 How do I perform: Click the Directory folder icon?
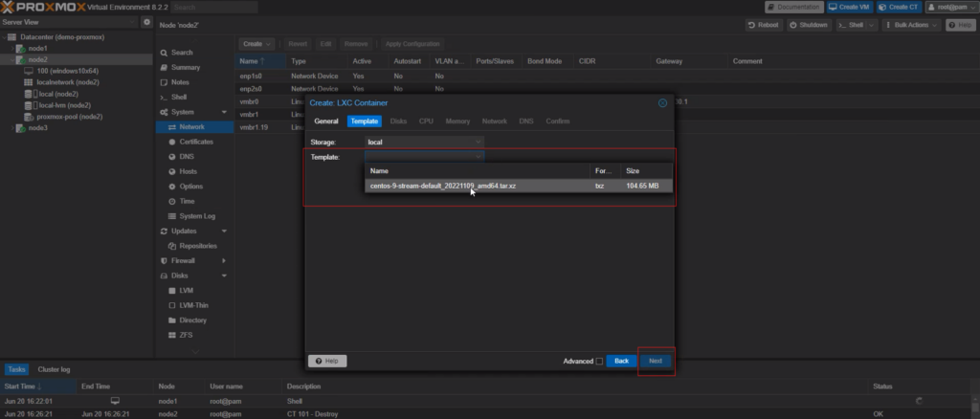click(173, 320)
